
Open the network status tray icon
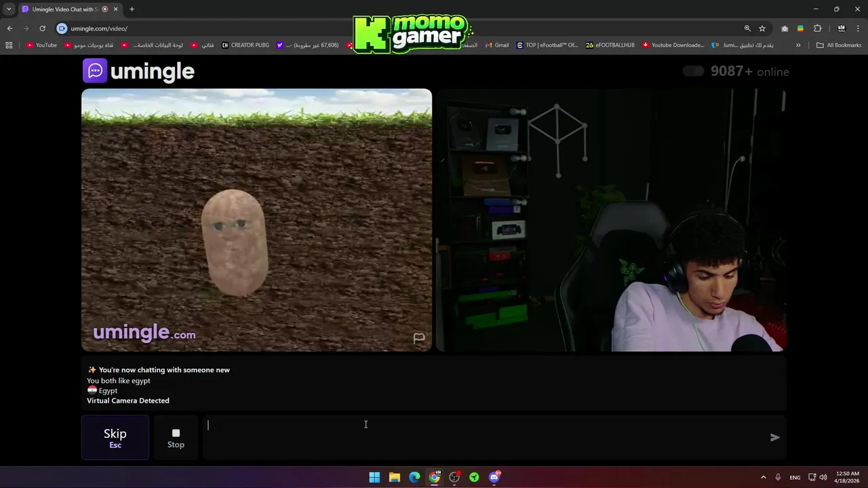tap(812, 477)
